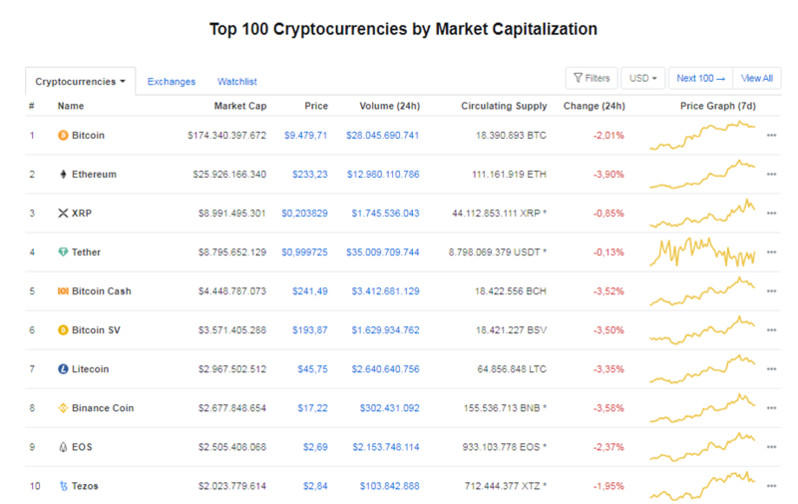This screenshot has height=504, width=798.
Task: Click the Bitcoin Cash logo icon
Action: click(63, 291)
